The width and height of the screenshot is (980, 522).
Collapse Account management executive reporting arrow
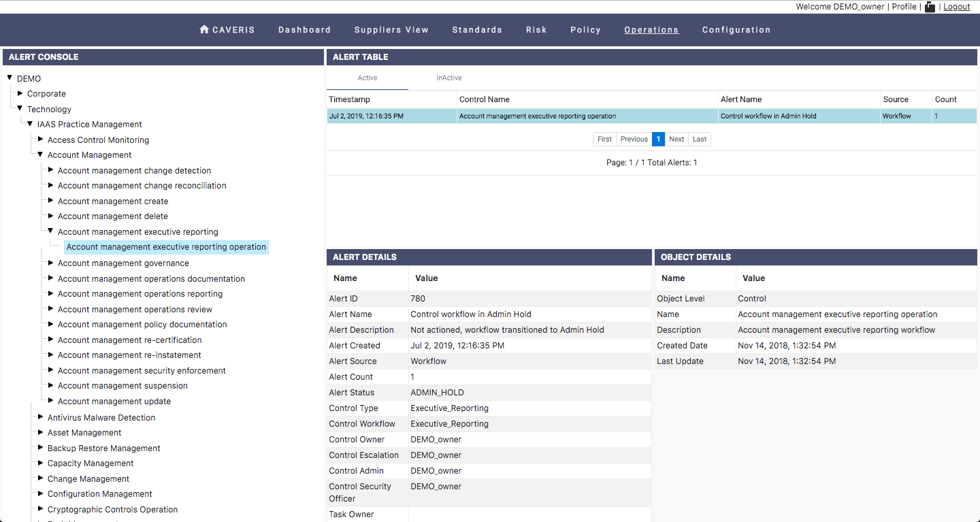50,231
